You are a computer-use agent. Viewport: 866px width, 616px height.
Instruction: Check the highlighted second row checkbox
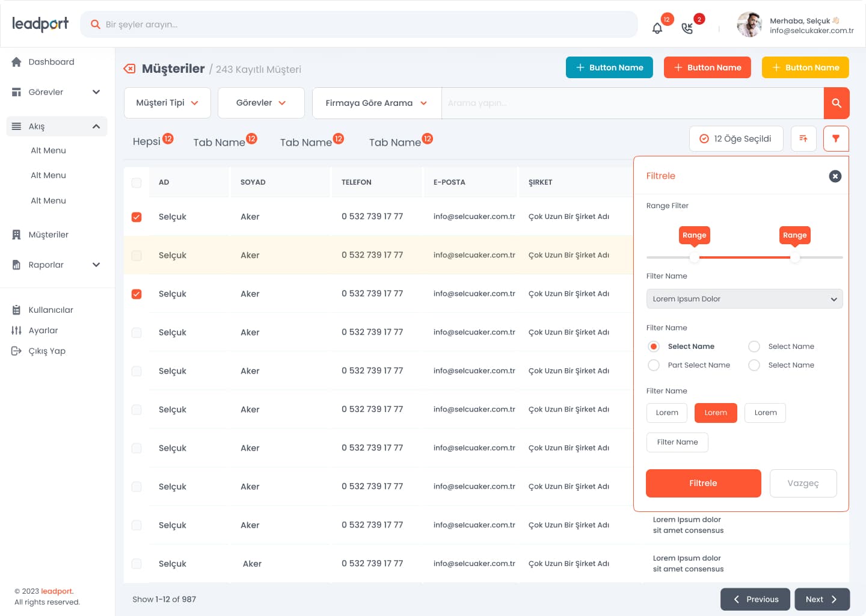coord(137,256)
